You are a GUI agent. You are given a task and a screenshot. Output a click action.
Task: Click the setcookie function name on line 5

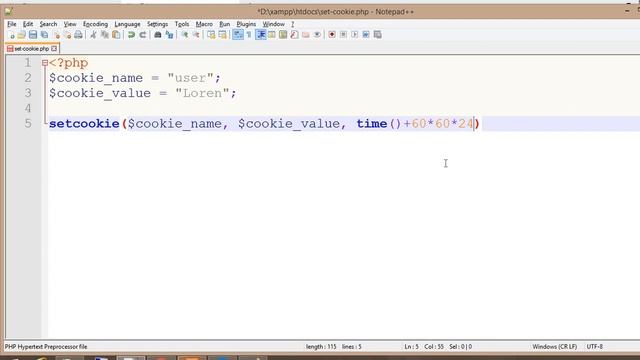84,124
